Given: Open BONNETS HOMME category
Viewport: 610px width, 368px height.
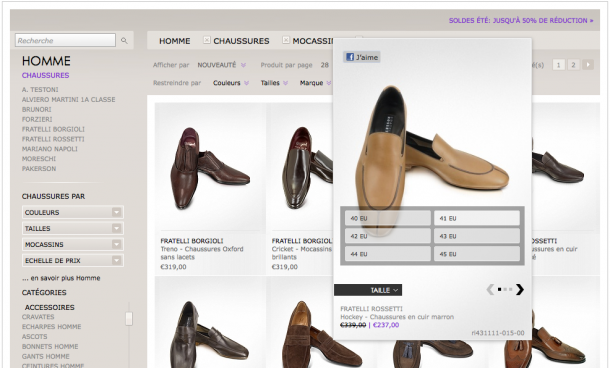Looking at the screenshot, I should pyautogui.click(x=50, y=347).
